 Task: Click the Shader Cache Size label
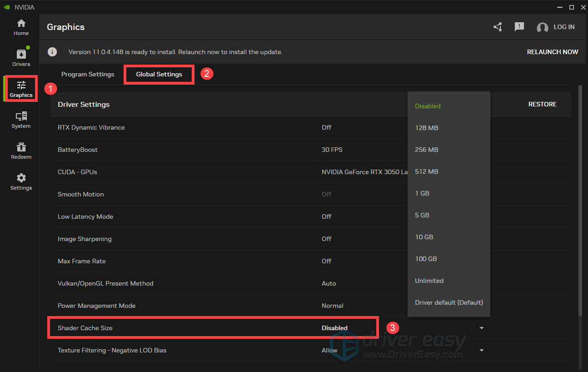tap(85, 328)
